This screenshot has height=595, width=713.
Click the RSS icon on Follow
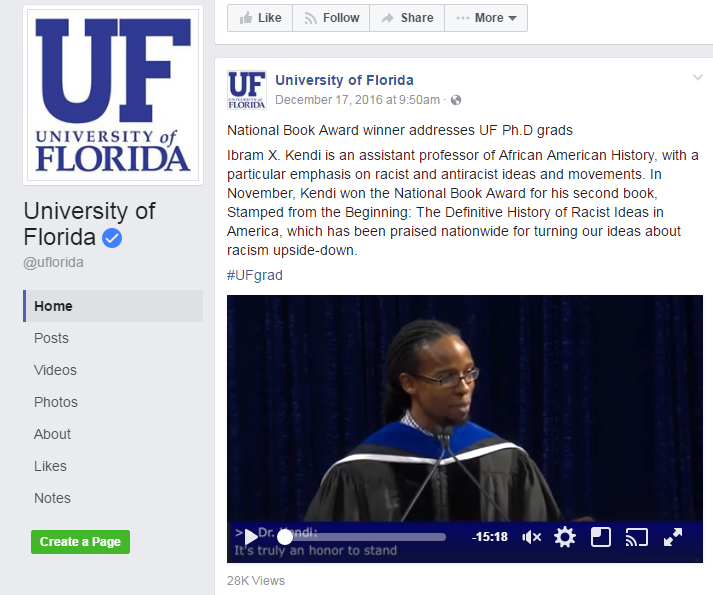[310, 18]
